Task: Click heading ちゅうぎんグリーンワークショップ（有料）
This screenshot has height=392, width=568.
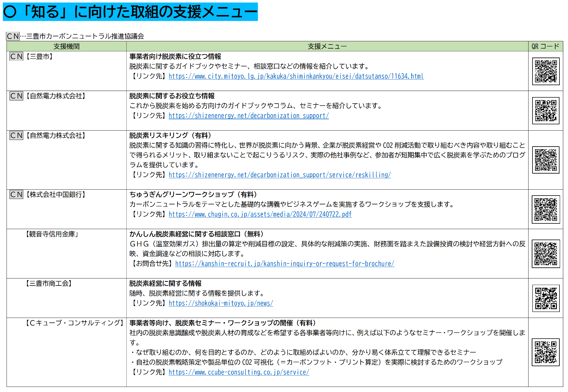Action: pyautogui.click(x=194, y=194)
